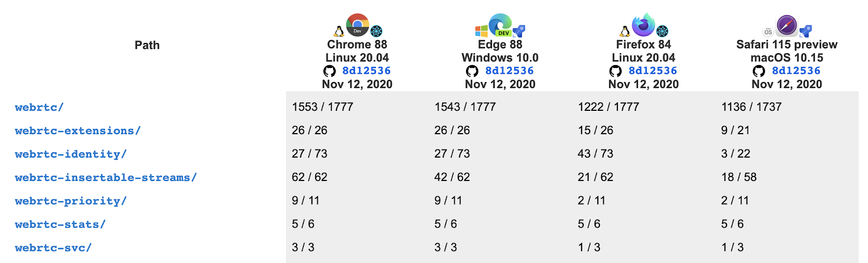This screenshot has width=868, height=263.
Task: Open the webrtc-extensions/ directory link
Action: click(78, 131)
